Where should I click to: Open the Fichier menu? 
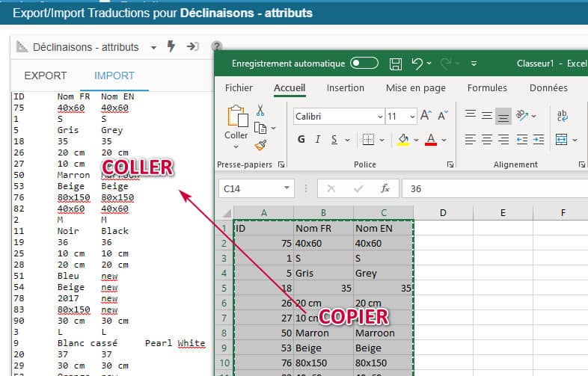(239, 88)
